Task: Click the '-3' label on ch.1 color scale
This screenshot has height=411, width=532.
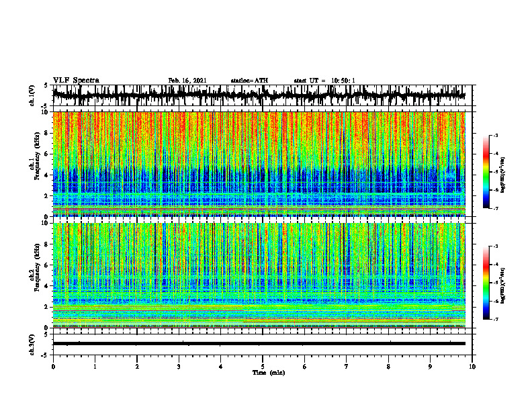Action: [495, 135]
